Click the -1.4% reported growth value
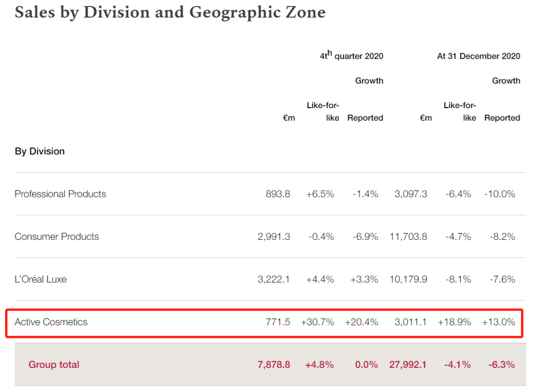541x392 pixels. click(365, 194)
